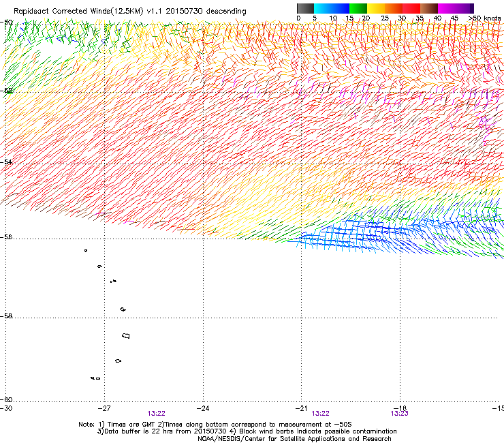Click the gray 0-5 knots color bar segment
This screenshot has width=504, height=443.
pos(305,8)
